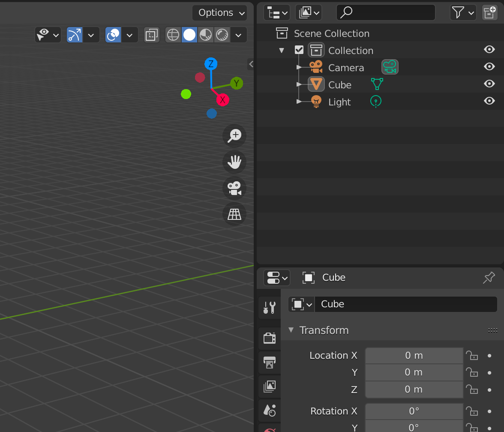Screen dimensions: 504x432
Task: Open the Options dropdown in viewport header
Action: click(219, 13)
